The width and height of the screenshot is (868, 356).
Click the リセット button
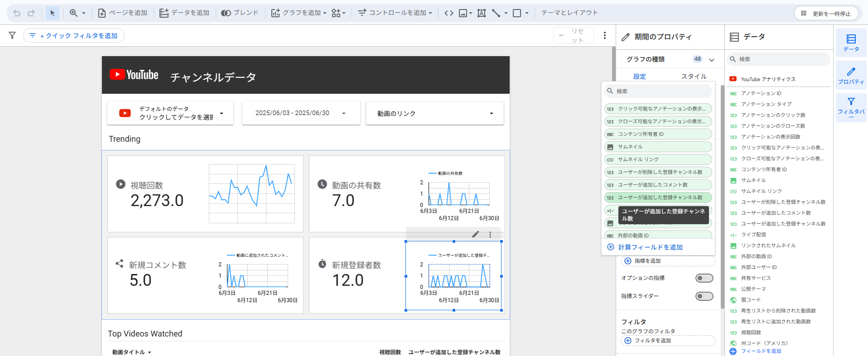click(x=574, y=35)
